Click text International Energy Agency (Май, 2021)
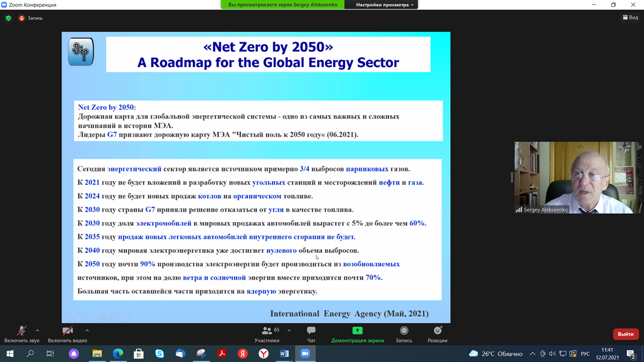Screen dimensions: 644x362 click(349, 313)
